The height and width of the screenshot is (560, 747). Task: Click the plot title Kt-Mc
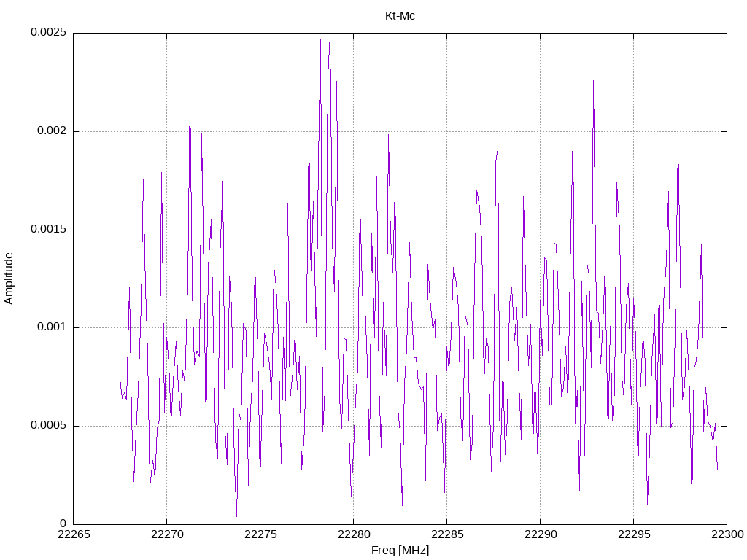400,16
